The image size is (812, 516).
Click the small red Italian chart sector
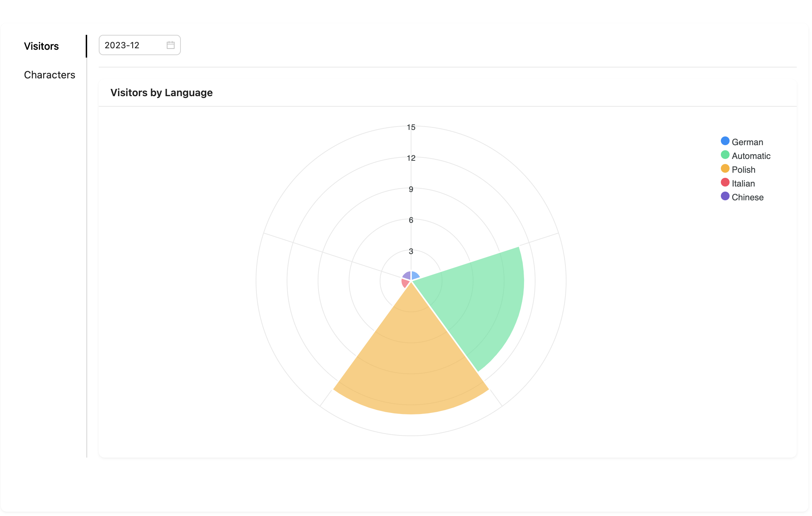click(405, 283)
